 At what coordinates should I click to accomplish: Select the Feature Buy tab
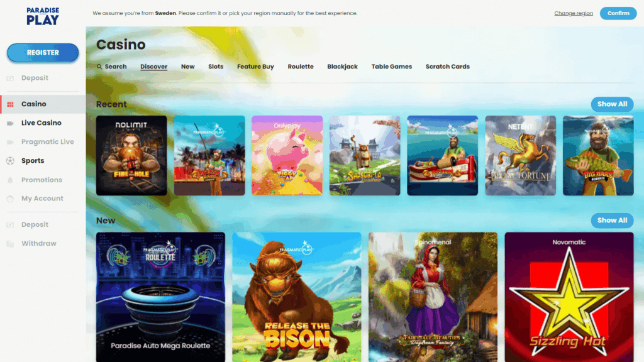click(255, 67)
